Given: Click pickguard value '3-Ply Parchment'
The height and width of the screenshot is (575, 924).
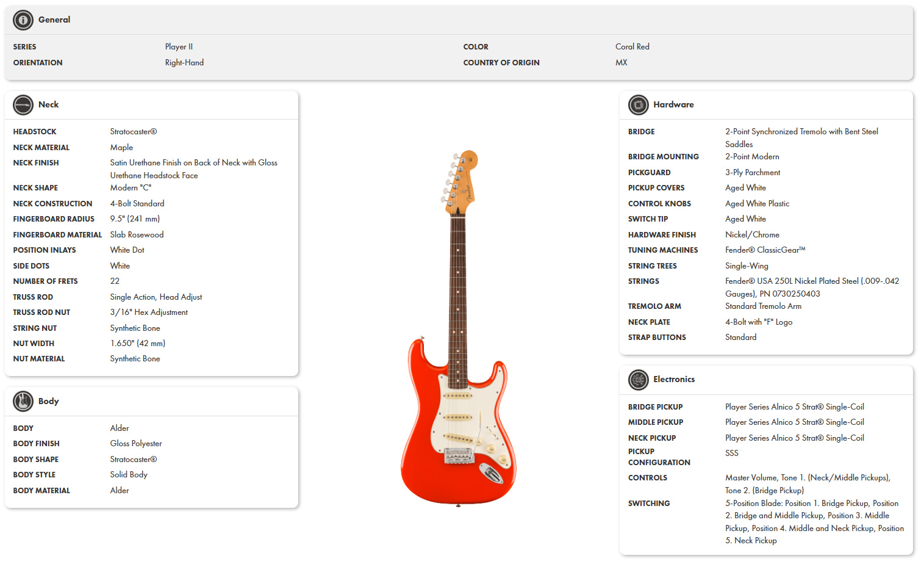Looking at the screenshot, I should [x=753, y=172].
